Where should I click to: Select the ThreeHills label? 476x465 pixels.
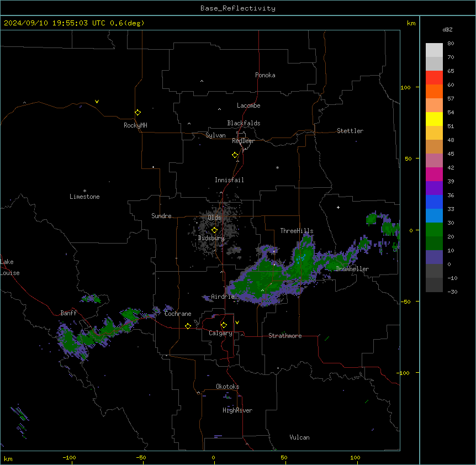point(297,231)
